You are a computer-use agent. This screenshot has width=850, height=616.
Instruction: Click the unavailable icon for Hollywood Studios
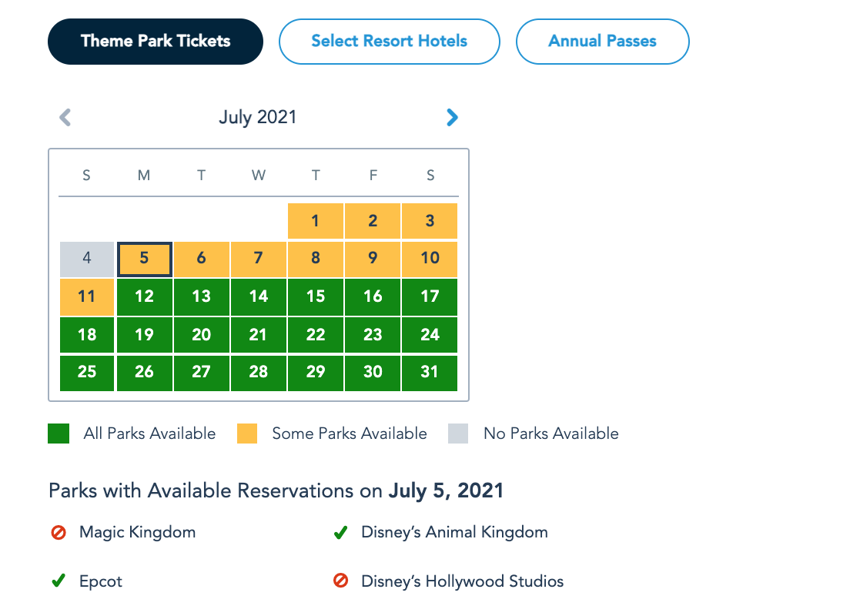tap(340, 581)
